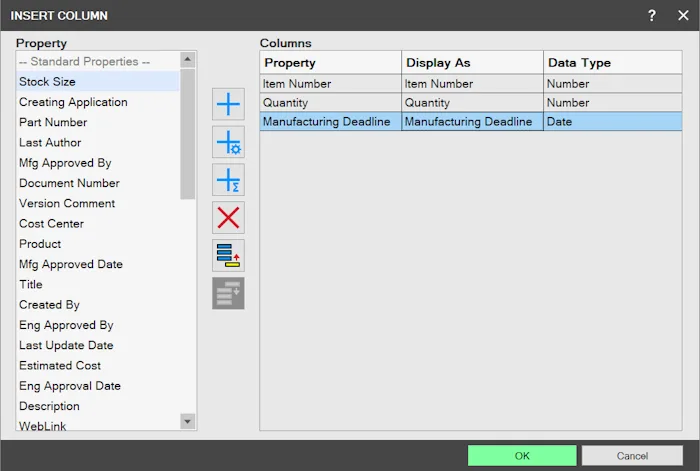Select Last Update Date property

(98, 346)
